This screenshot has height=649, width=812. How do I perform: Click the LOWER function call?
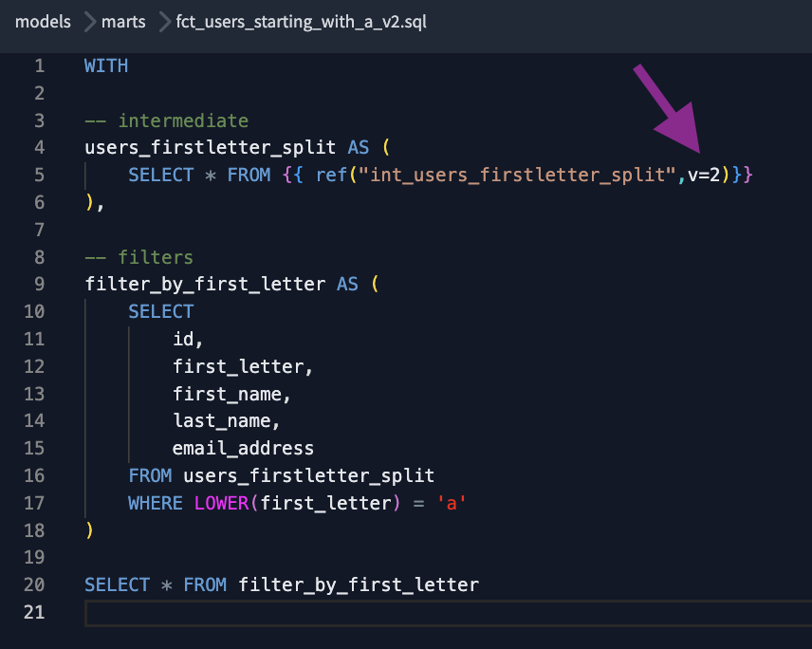[222, 504]
